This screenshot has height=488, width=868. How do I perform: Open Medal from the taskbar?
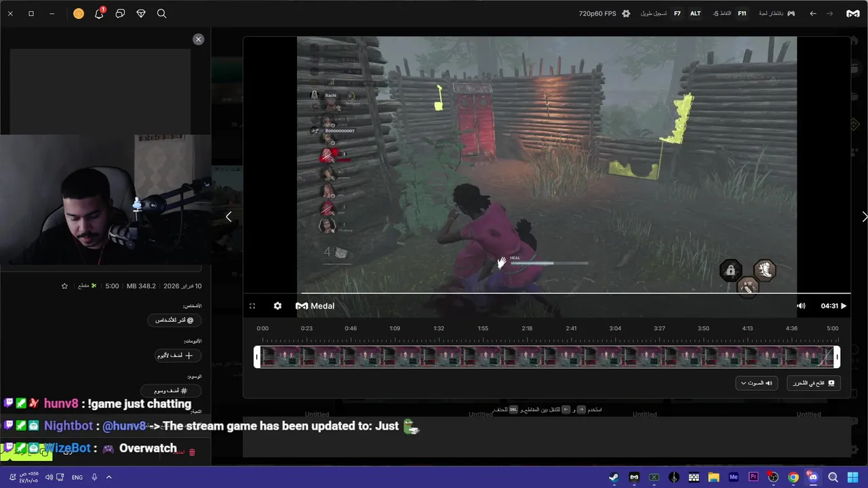tap(634, 477)
